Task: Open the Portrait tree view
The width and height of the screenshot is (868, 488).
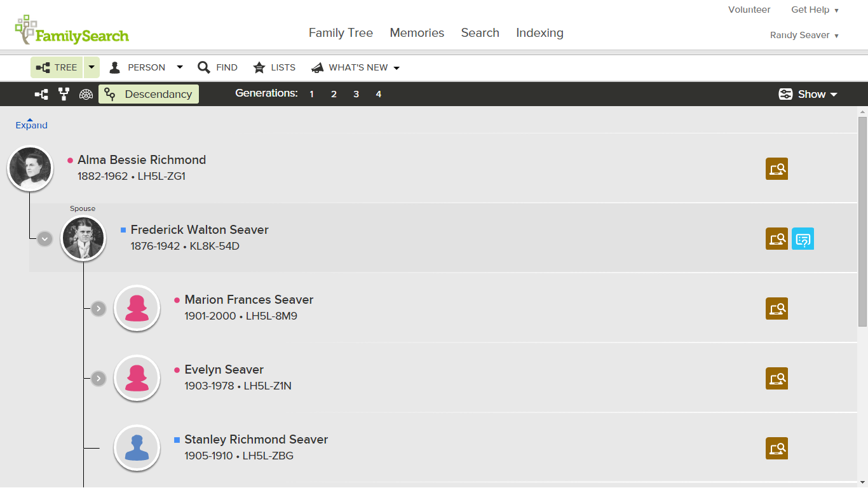Action: click(x=64, y=93)
